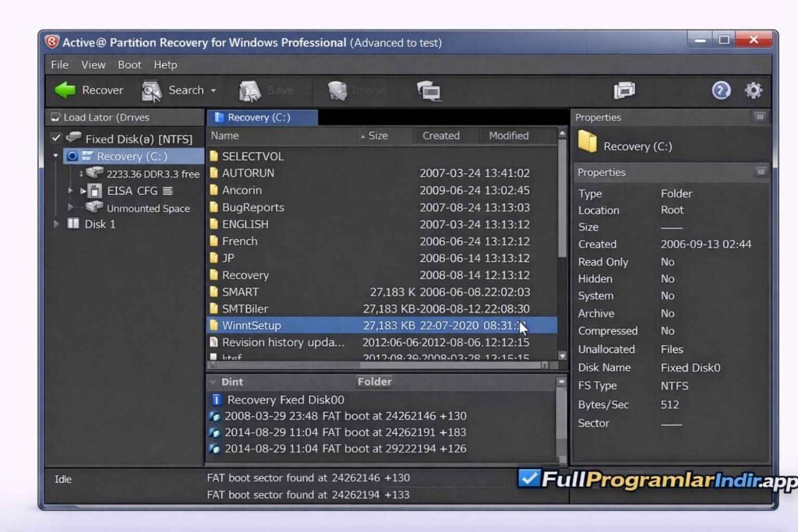Switch to the Recovery (C:) tab

[261, 117]
